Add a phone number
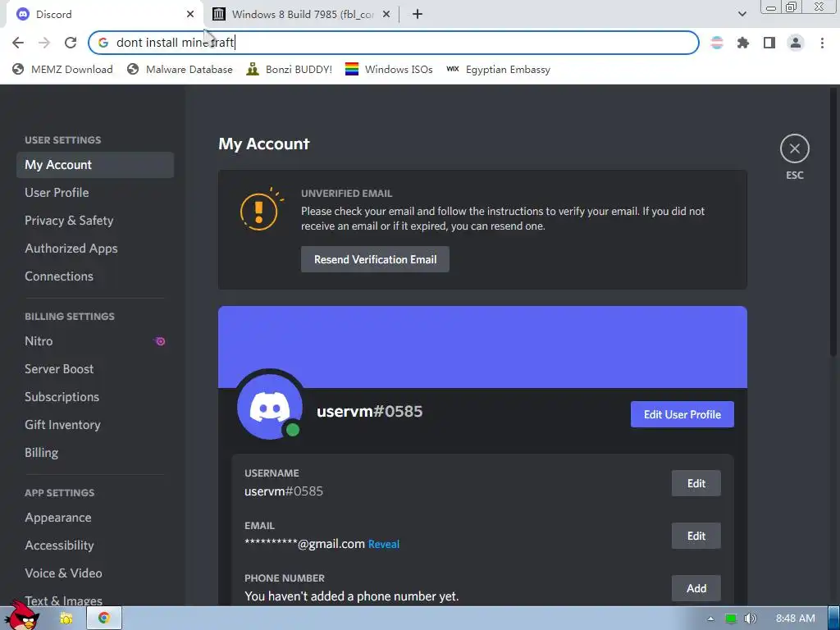The image size is (840, 630). [x=696, y=588]
